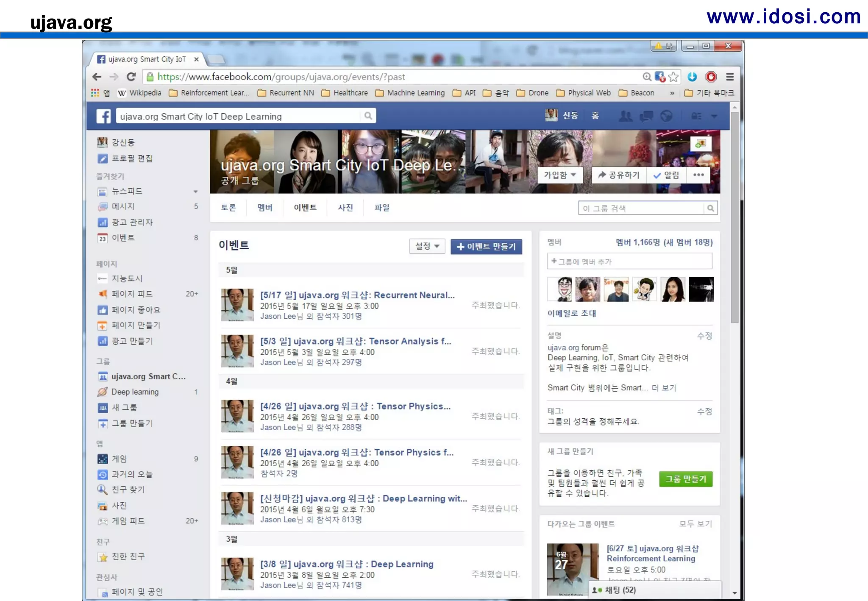Toggle the 알림 notifications check button
This screenshot has height=601, width=868.
666,175
